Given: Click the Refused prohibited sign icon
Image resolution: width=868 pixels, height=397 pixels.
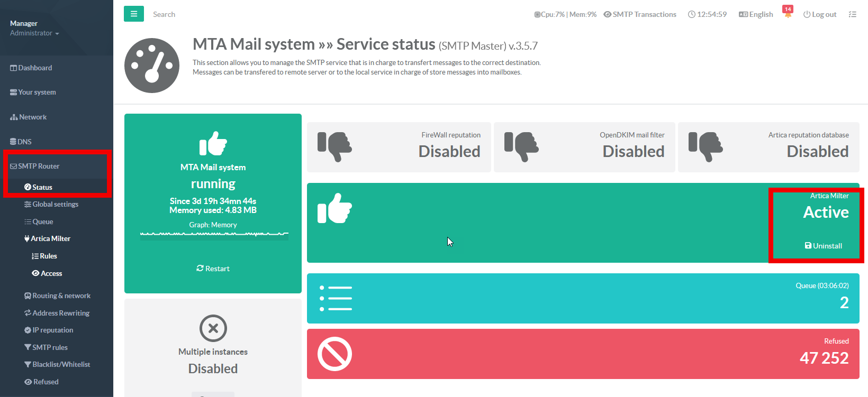Looking at the screenshot, I should click(334, 354).
